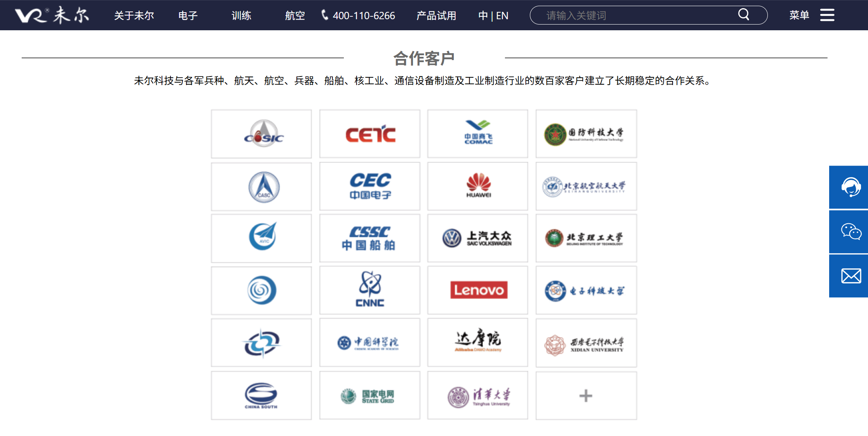
Task: Open the 关于未尔 menu
Action: [x=134, y=16]
